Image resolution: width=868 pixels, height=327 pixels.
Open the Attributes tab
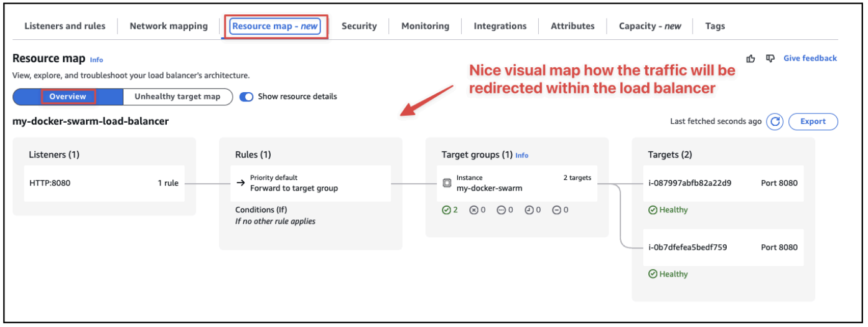click(x=572, y=26)
